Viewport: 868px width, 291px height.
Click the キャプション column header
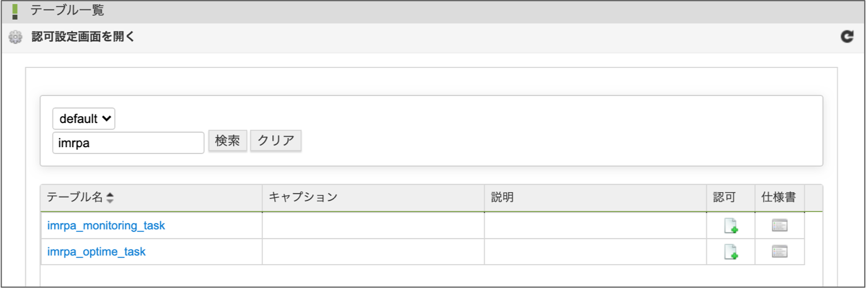click(x=303, y=197)
